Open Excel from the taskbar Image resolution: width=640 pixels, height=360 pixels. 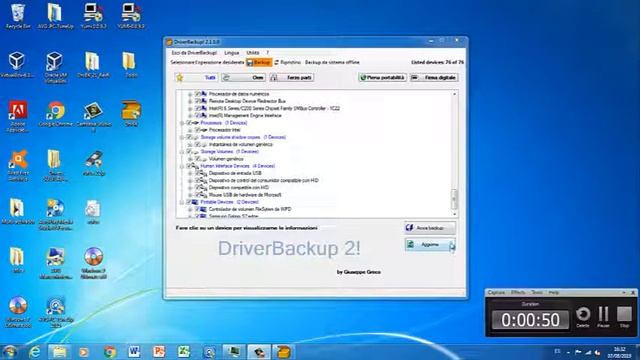[x=184, y=351]
